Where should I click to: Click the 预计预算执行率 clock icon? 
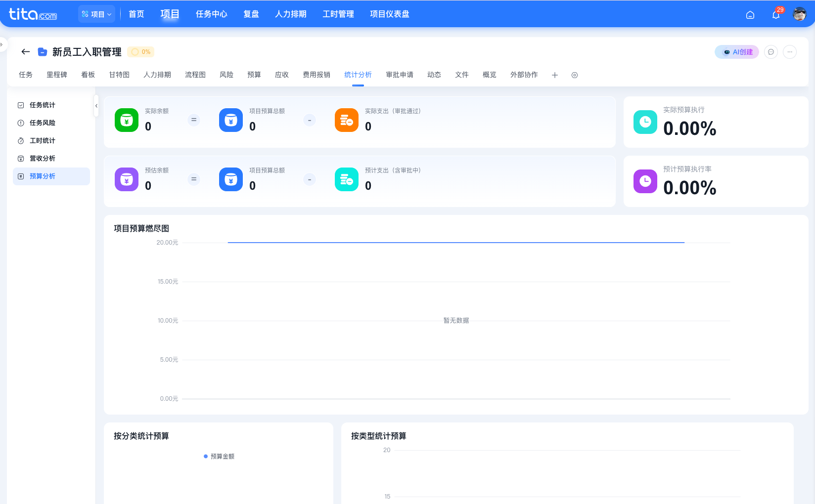click(x=645, y=181)
